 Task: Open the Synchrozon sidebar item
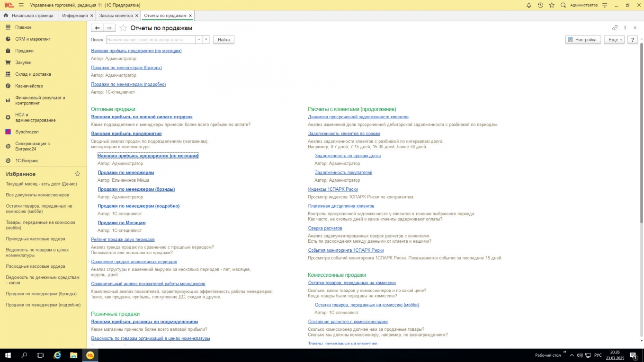click(x=27, y=132)
